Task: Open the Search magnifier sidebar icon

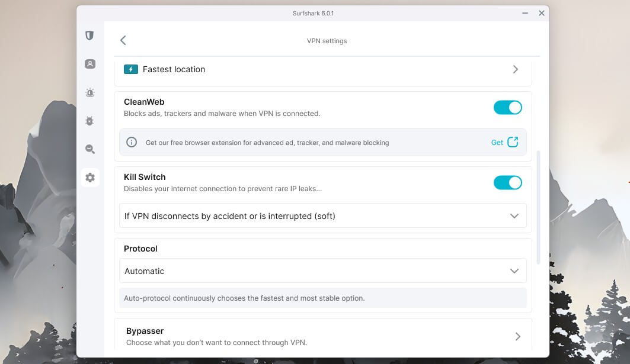Action: [90, 149]
